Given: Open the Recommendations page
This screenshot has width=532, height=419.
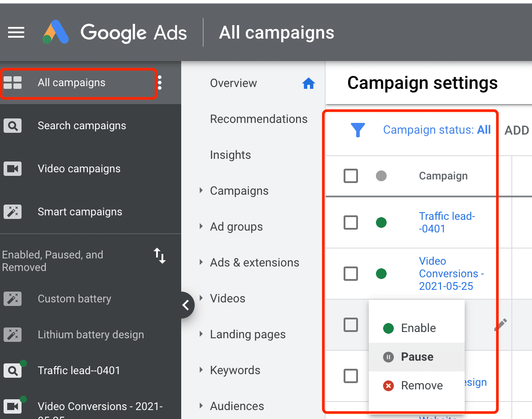Looking at the screenshot, I should 258,119.
